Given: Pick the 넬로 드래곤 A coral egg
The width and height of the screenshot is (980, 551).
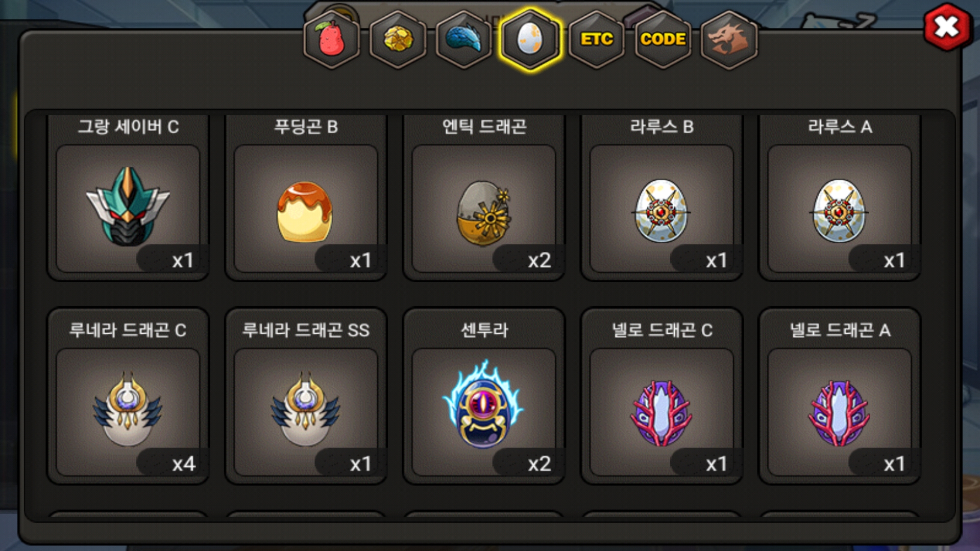Looking at the screenshot, I should (x=840, y=412).
